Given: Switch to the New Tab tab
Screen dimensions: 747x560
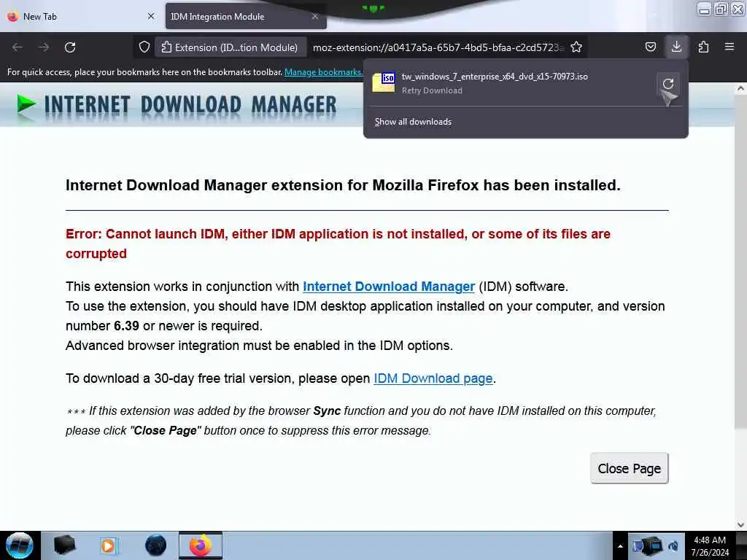Looking at the screenshot, I should (x=81, y=16).
